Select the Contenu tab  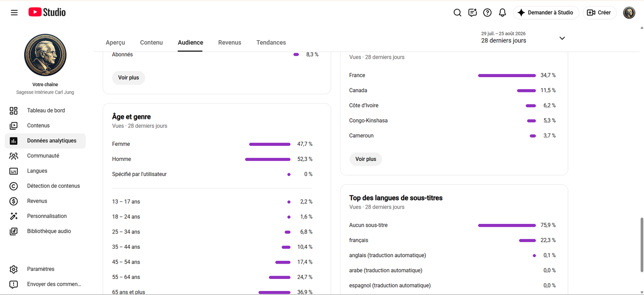coord(151,43)
